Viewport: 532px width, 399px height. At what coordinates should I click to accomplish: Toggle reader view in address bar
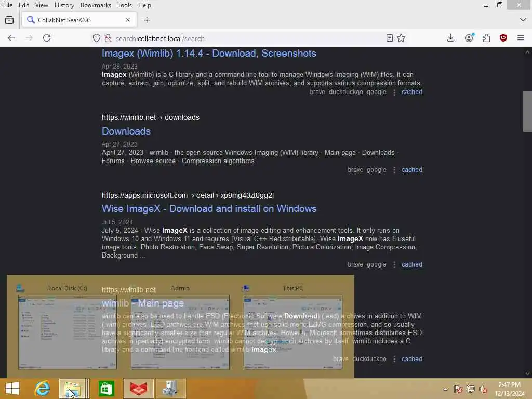390,38
